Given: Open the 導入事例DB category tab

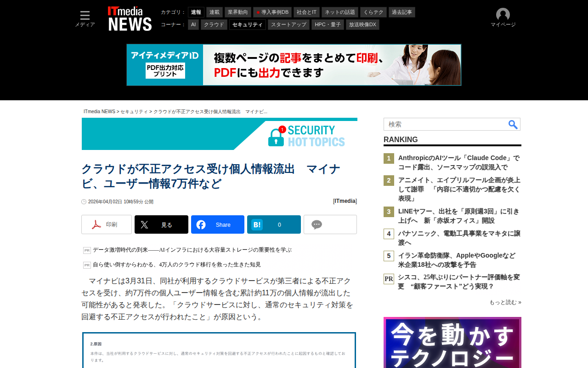Looking at the screenshot, I should tap(272, 12).
